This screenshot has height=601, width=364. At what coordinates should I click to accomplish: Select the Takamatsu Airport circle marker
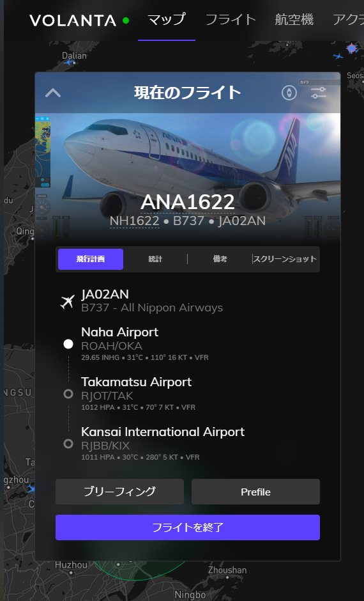[68, 394]
